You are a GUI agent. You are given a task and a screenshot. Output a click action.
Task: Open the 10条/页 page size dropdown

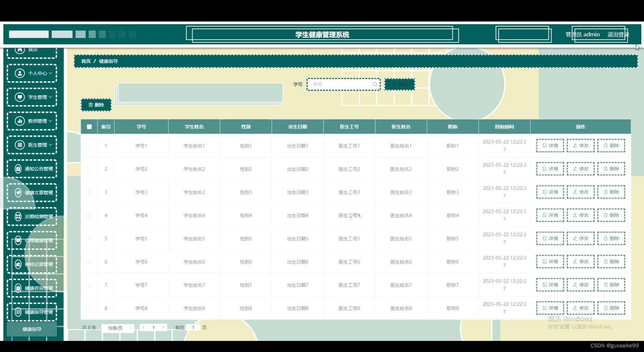[117, 327]
